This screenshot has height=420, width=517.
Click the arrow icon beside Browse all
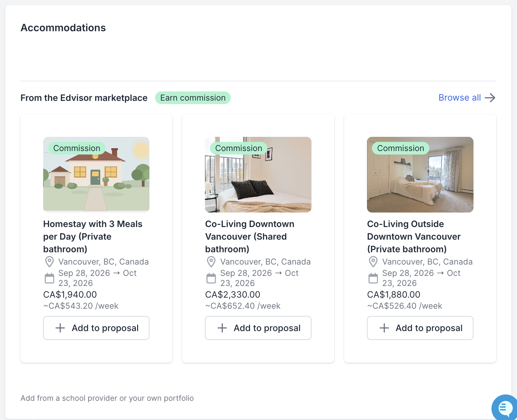[x=490, y=98]
